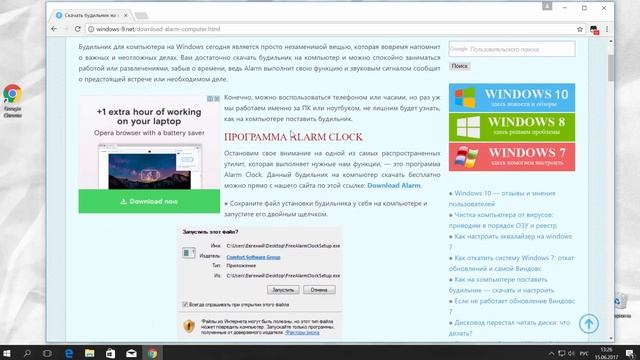
Task: Open a new tab next to the current one
Action: [x=141, y=16]
